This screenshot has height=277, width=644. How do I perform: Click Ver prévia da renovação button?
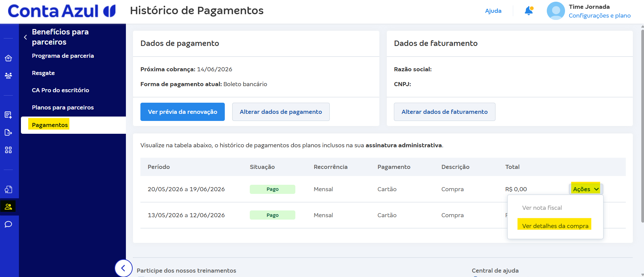click(x=183, y=112)
